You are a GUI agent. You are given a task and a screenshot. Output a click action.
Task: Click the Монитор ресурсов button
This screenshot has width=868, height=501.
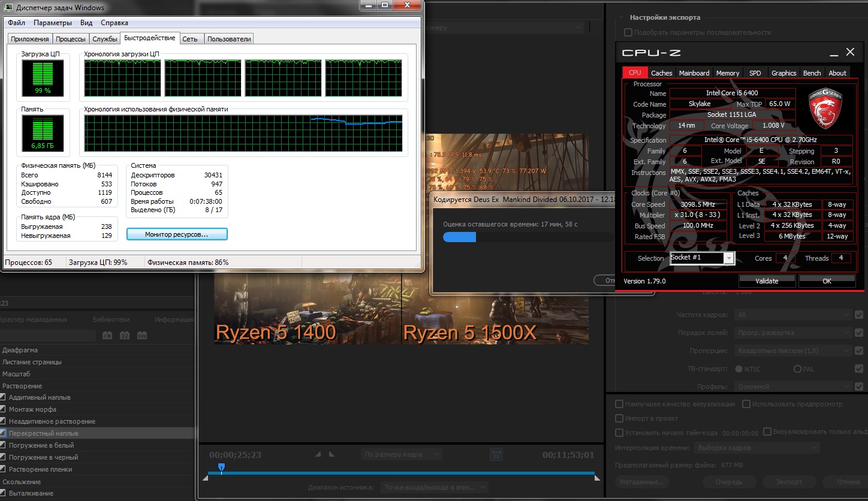(x=177, y=234)
